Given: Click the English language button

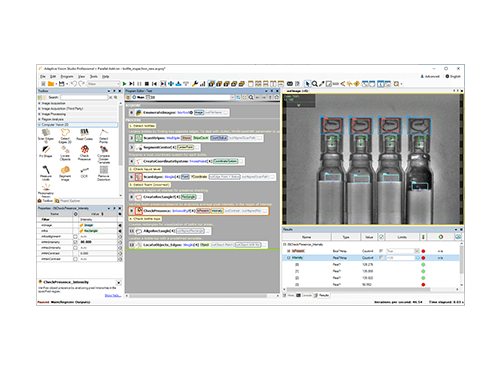Looking at the screenshot, I should pyautogui.click(x=453, y=76).
